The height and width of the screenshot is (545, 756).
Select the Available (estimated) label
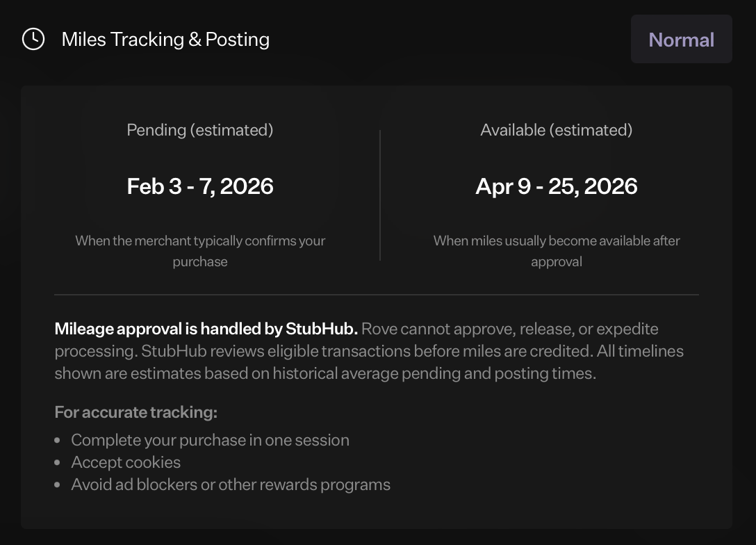(x=557, y=130)
